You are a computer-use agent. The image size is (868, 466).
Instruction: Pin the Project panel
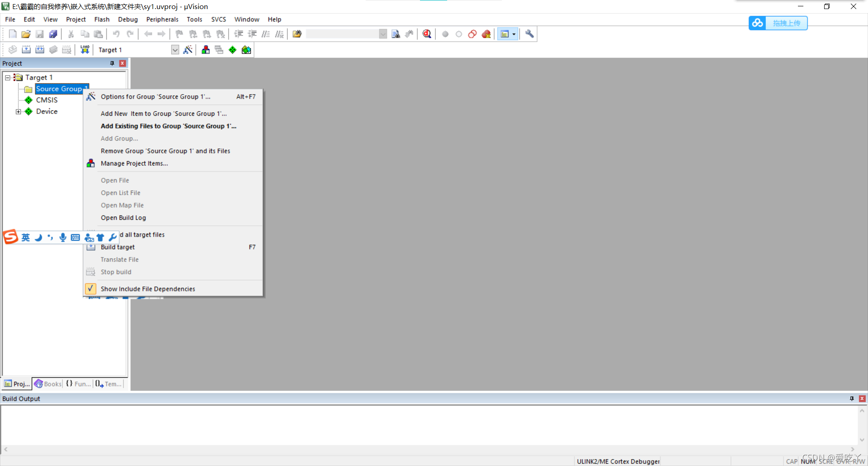click(x=112, y=63)
